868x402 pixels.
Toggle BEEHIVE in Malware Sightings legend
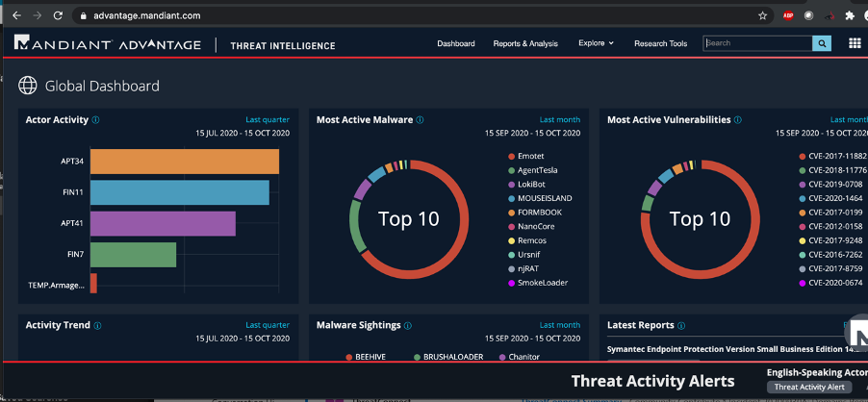click(365, 357)
